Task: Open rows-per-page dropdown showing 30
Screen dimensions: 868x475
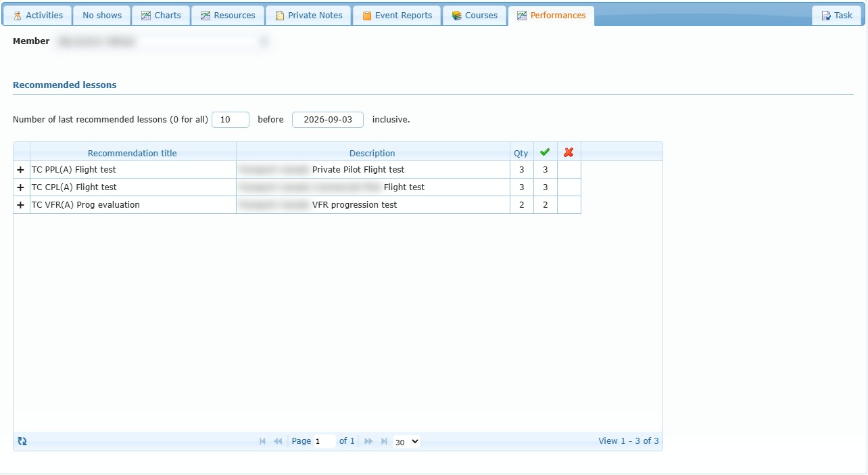Action: (x=406, y=442)
